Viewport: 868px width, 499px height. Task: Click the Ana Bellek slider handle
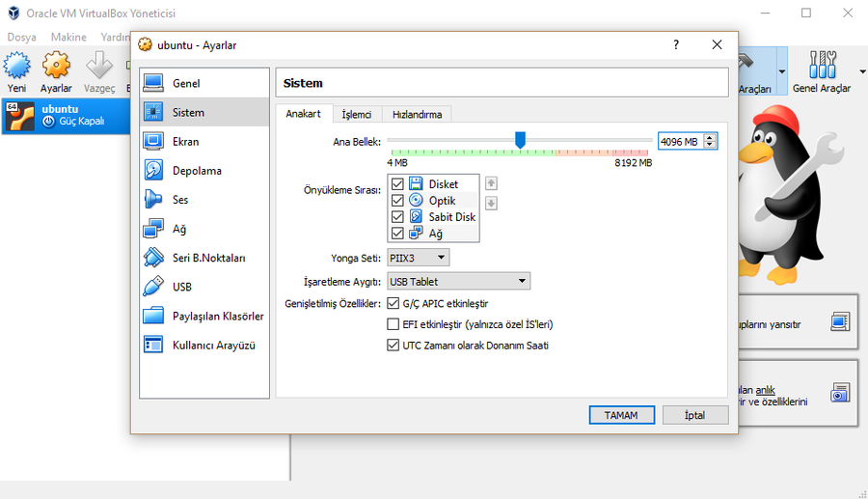click(520, 141)
